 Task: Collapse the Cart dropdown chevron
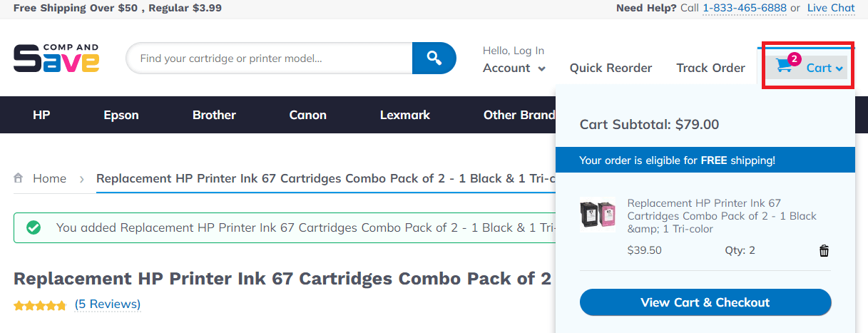pyautogui.click(x=839, y=68)
